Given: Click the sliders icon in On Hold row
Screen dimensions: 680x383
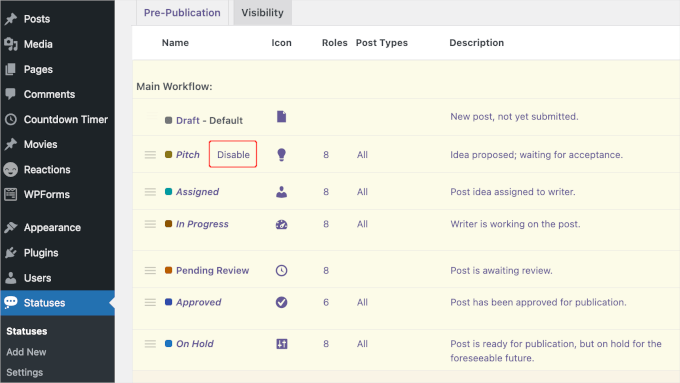Looking at the screenshot, I should [x=282, y=344].
